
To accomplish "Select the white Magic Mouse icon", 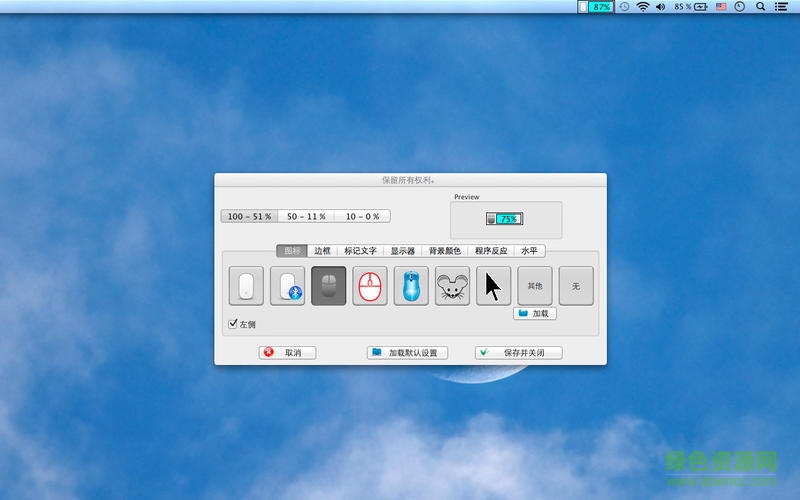I will click(x=246, y=286).
